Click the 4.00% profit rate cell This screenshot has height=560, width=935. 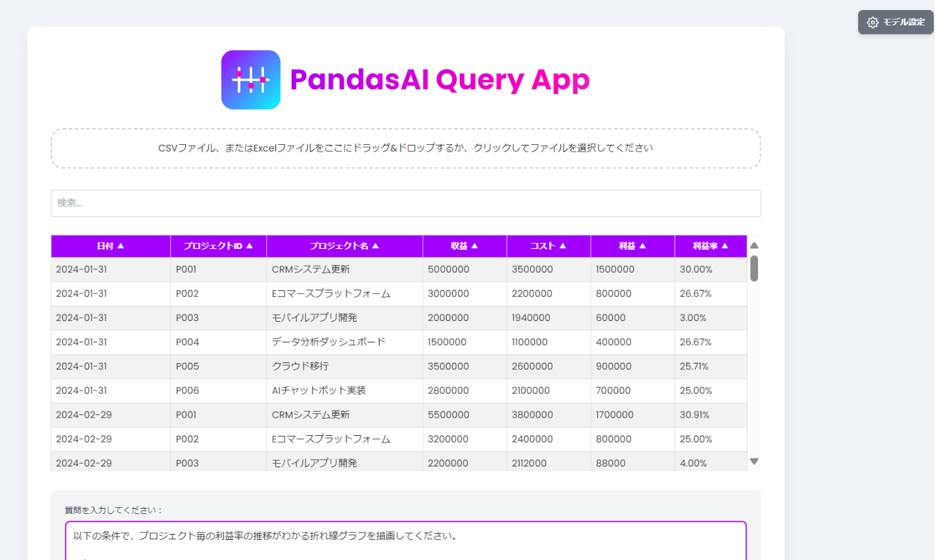[x=711, y=462]
